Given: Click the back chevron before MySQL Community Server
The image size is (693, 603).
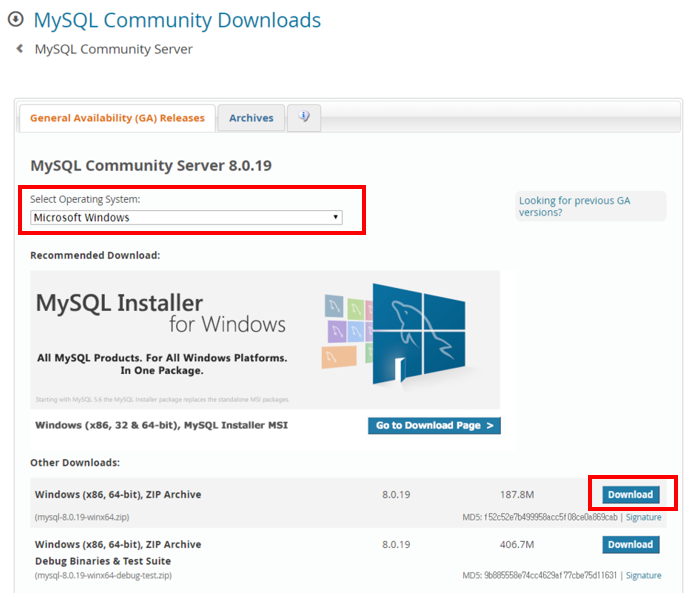Looking at the screenshot, I should (19, 49).
